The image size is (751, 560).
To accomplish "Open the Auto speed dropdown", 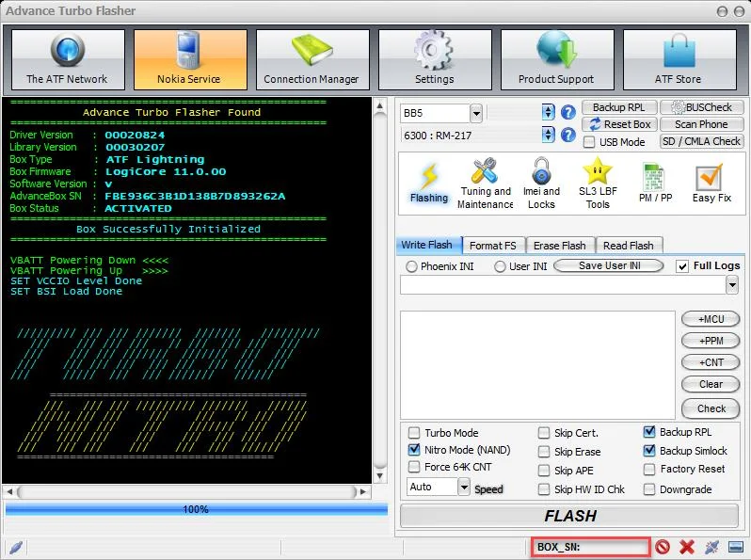I will click(464, 487).
